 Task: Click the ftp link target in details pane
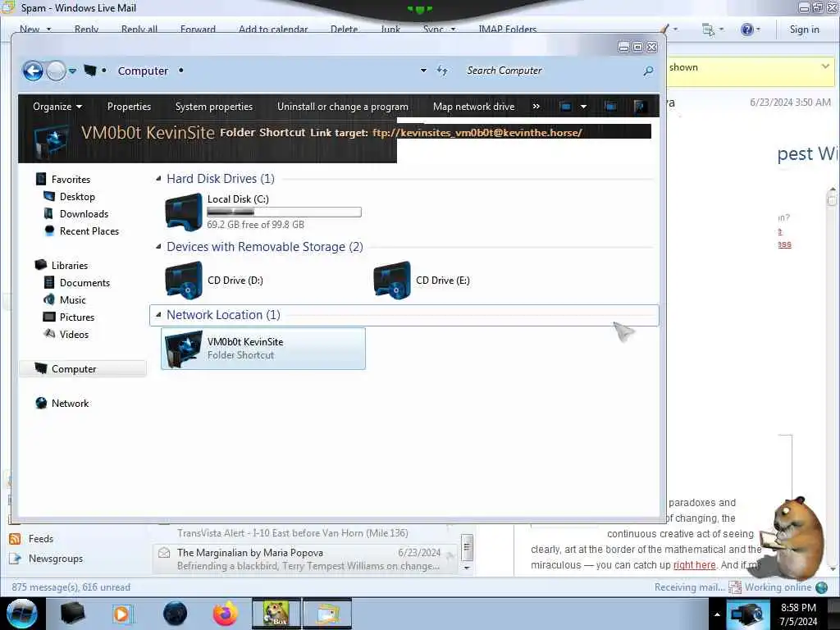477,132
